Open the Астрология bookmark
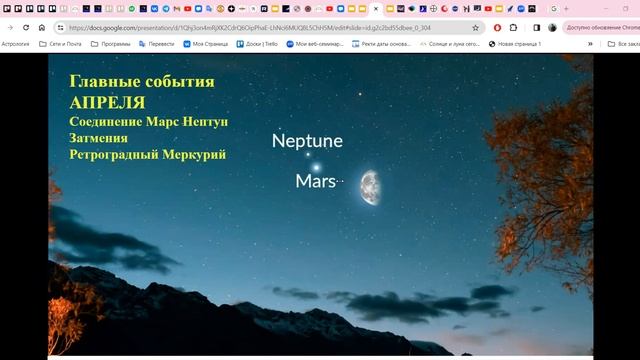 [x=16, y=44]
